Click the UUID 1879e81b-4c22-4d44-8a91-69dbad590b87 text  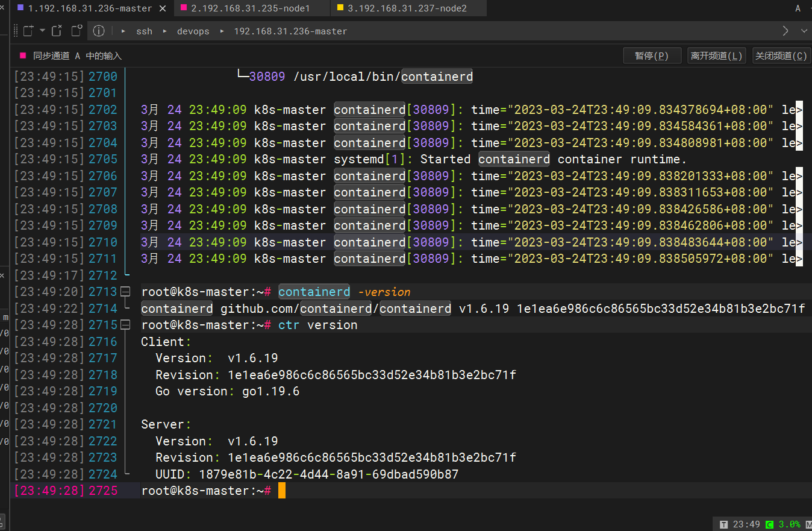[307, 474]
